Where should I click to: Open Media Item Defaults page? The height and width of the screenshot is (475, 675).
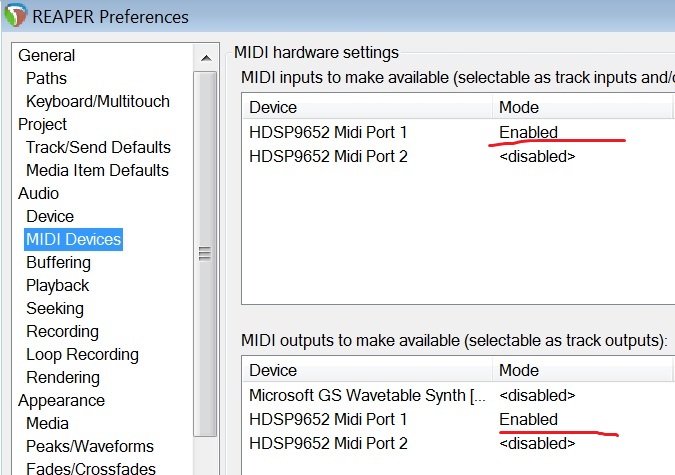[97, 170]
